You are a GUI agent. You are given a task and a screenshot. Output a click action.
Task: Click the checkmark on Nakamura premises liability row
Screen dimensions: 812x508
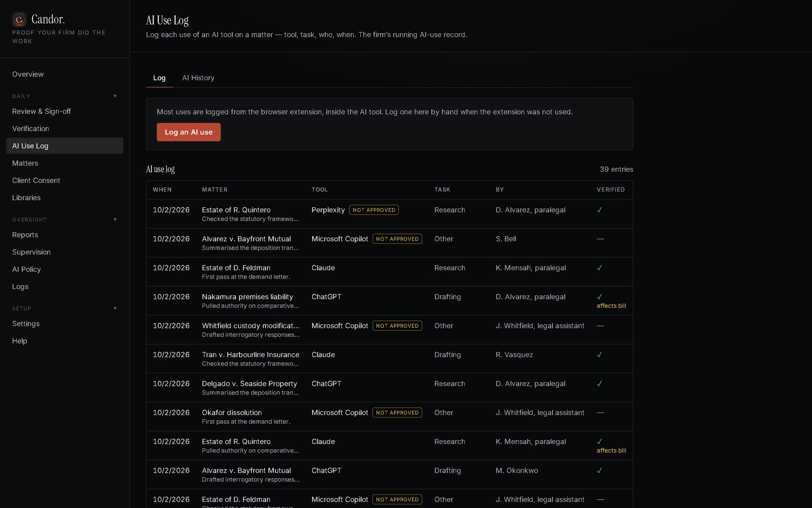(x=600, y=297)
